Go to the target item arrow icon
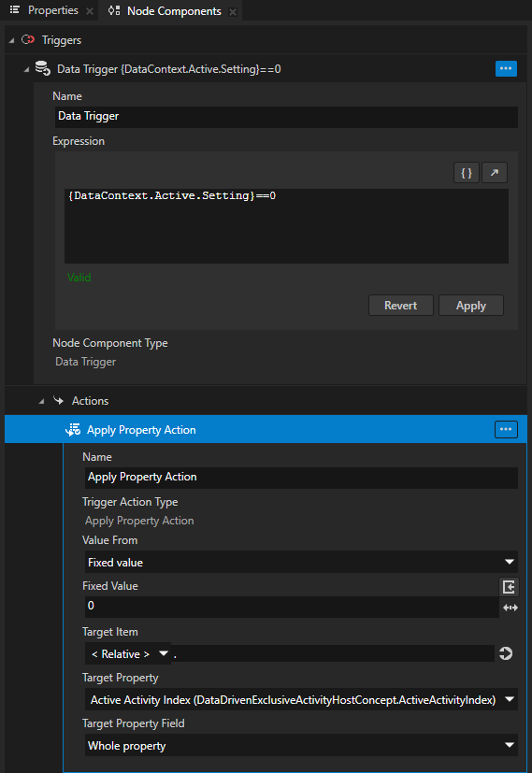532x773 pixels. [506, 653]
